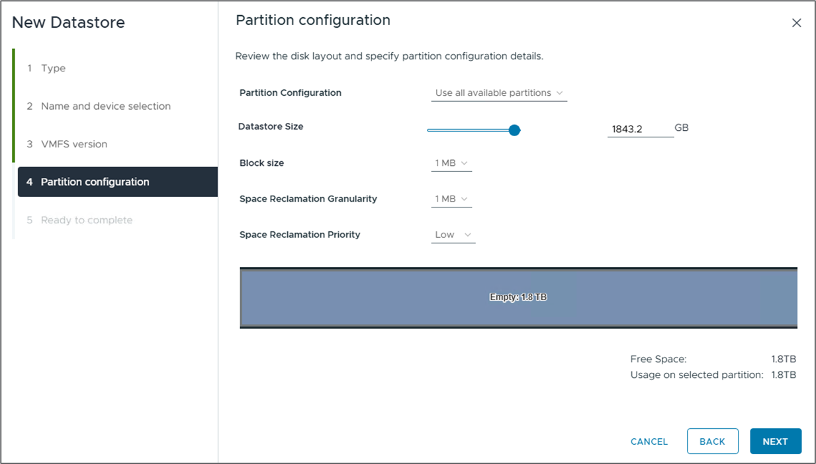This screenshot has height=464, width=816.
Task: Select the Partition configuration step
Action: 95,182
